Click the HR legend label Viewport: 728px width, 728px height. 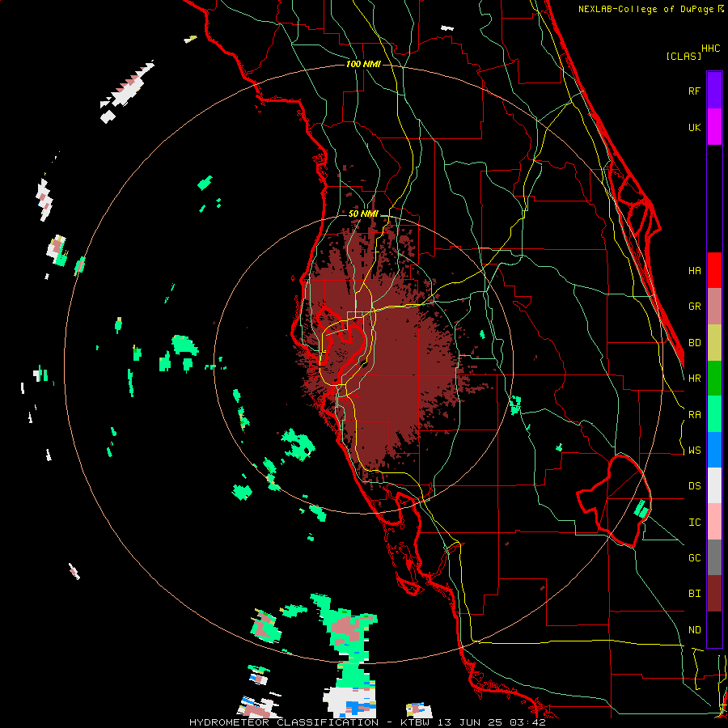pyautogui.click(x=694, y=379)
